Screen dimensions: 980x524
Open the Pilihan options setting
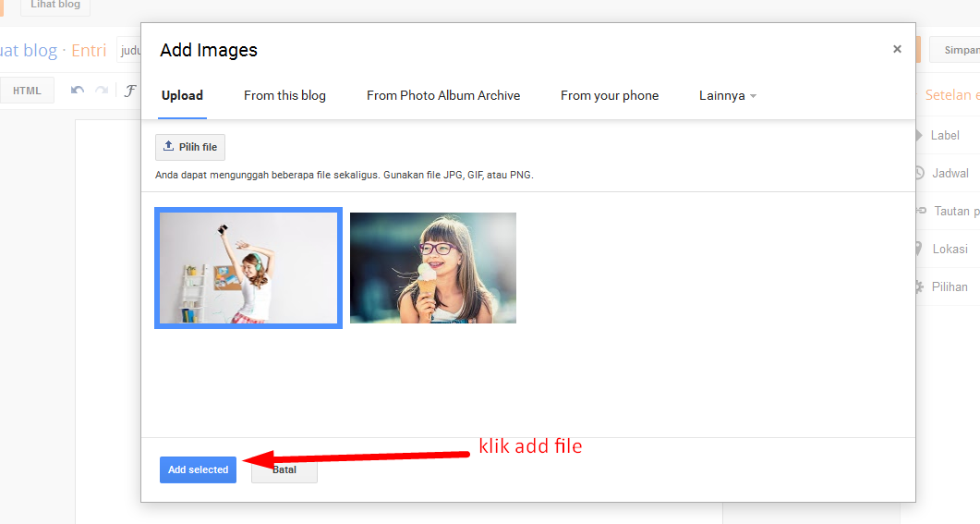pos(950,287)
